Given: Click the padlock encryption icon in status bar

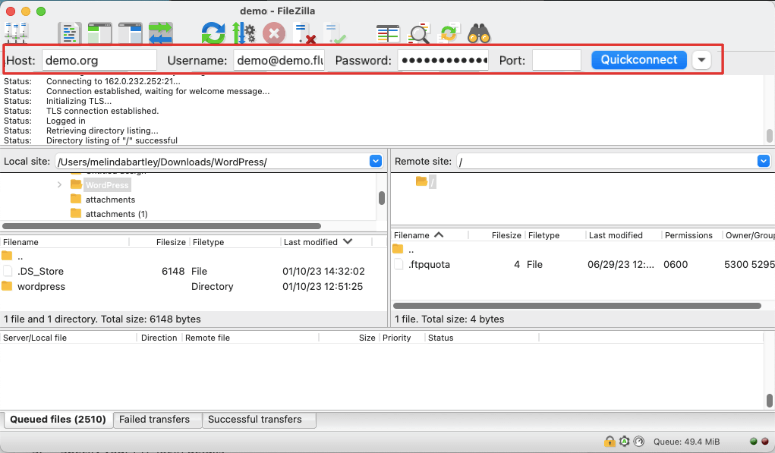Looking at the screenshot, I should [609, 441].
